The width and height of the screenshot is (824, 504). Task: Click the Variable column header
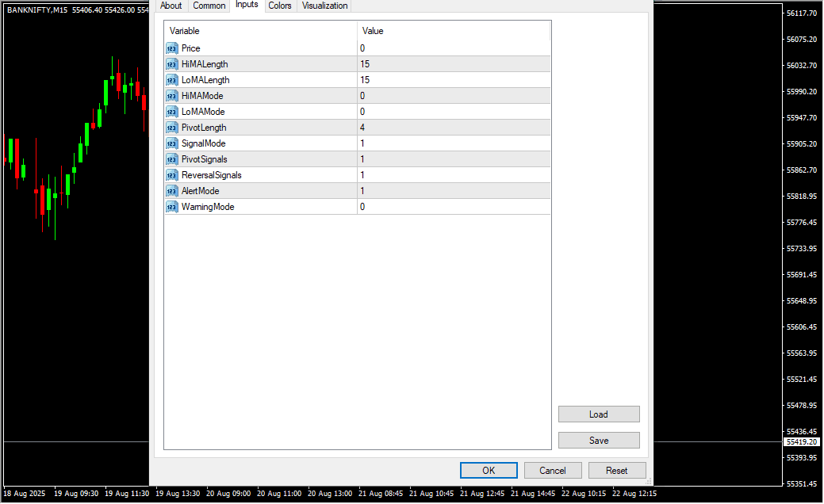[x=260, y=31]
